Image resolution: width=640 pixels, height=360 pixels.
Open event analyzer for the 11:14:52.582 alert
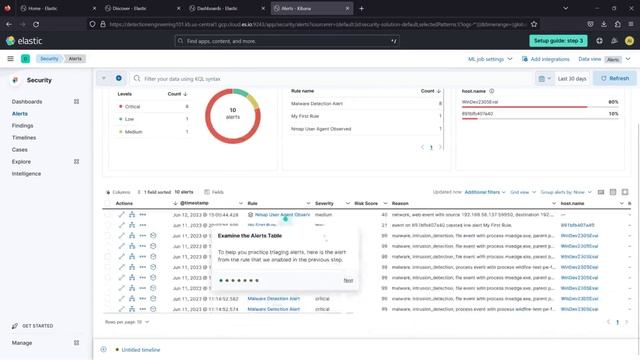132,298
